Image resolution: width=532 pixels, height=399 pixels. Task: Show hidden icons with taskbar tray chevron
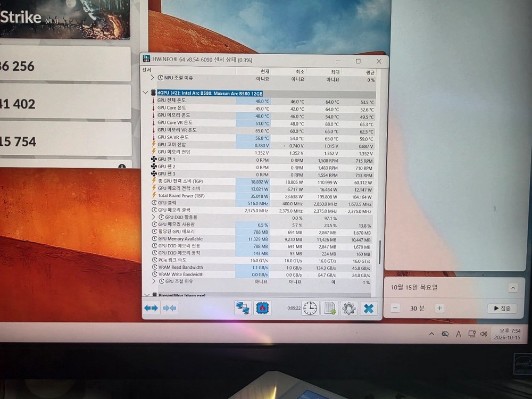(x=431, y=334)
